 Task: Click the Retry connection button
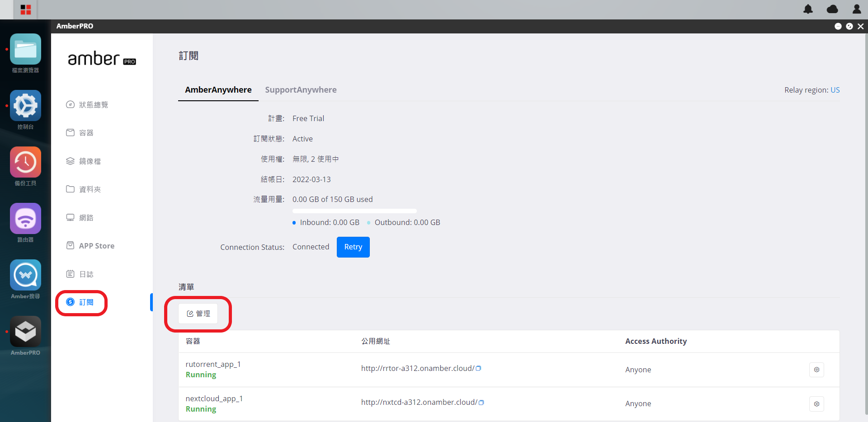click(x=353, y=247)
